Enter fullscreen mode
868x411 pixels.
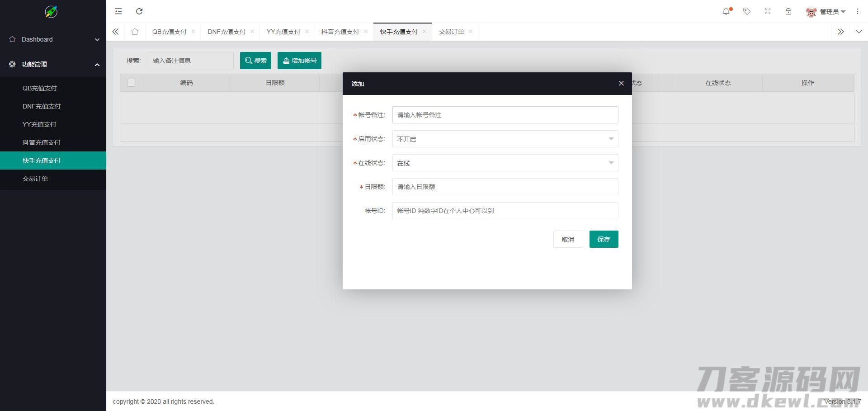(x=767, y=11)
